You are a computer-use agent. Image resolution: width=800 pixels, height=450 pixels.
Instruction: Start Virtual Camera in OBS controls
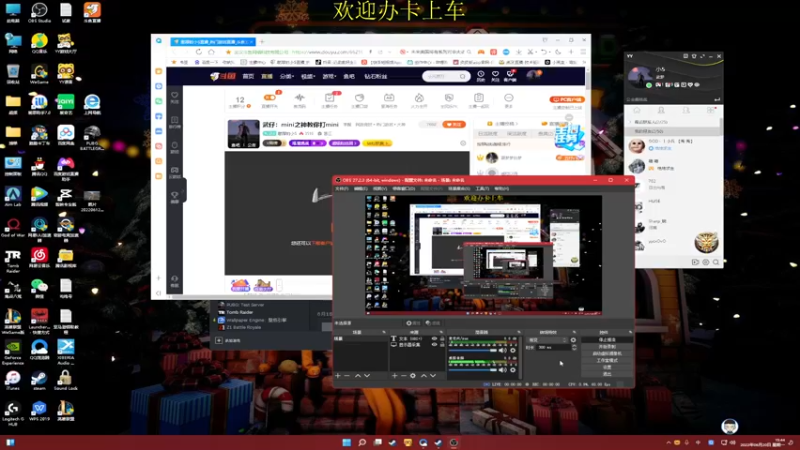tap(607, 354)
